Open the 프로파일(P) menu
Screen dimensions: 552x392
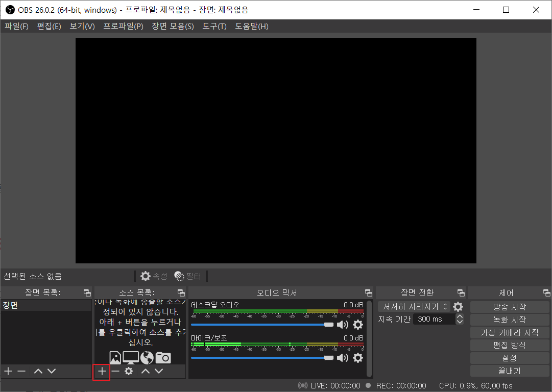[123, 27]
